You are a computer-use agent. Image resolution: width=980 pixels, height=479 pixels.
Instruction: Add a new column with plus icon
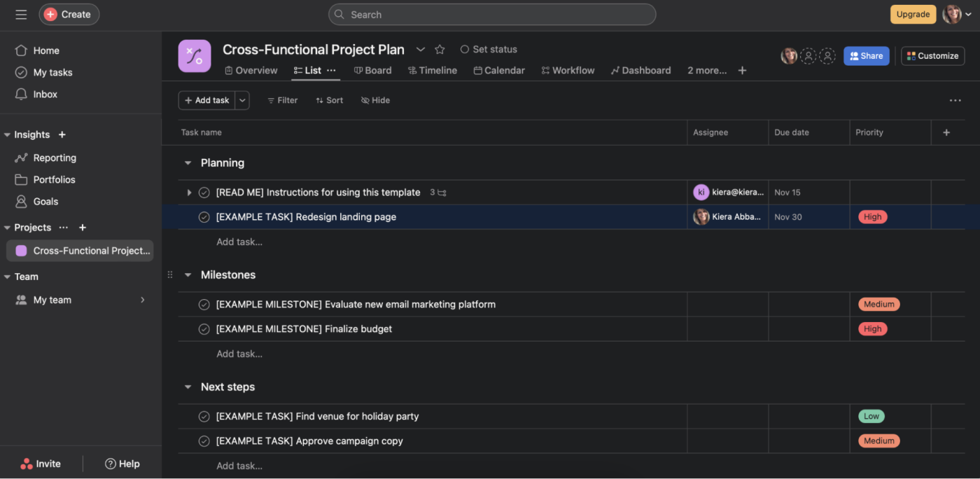(946, 132)
